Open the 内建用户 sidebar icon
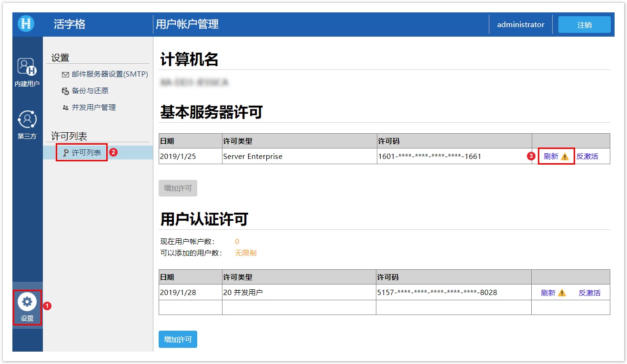 tap(27, 67)
